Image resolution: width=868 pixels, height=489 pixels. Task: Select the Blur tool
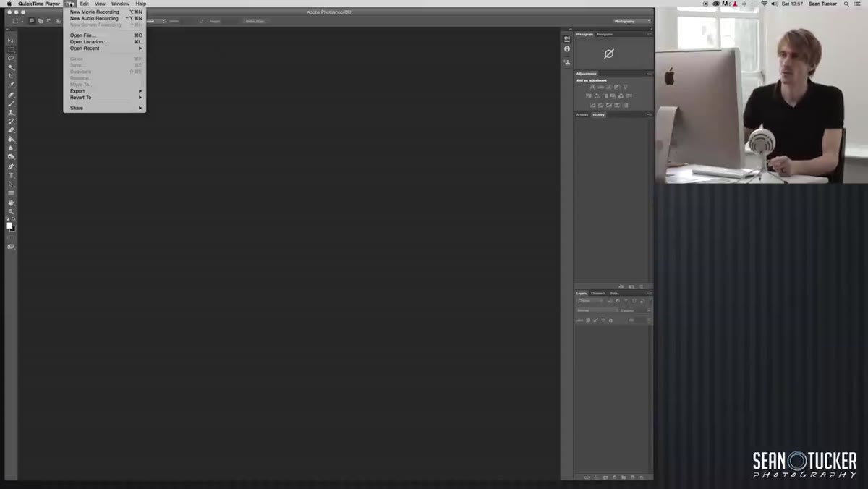[x=11, y=148]
